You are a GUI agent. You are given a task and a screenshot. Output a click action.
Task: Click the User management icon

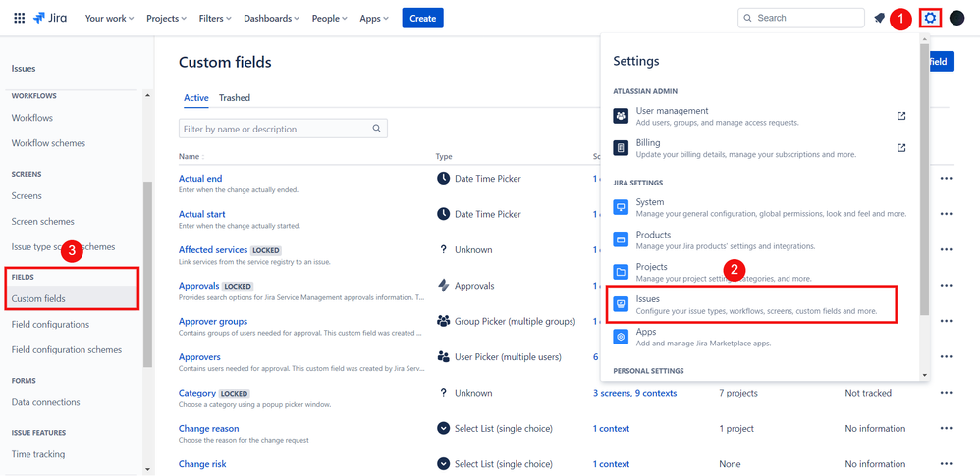(621, 116)
